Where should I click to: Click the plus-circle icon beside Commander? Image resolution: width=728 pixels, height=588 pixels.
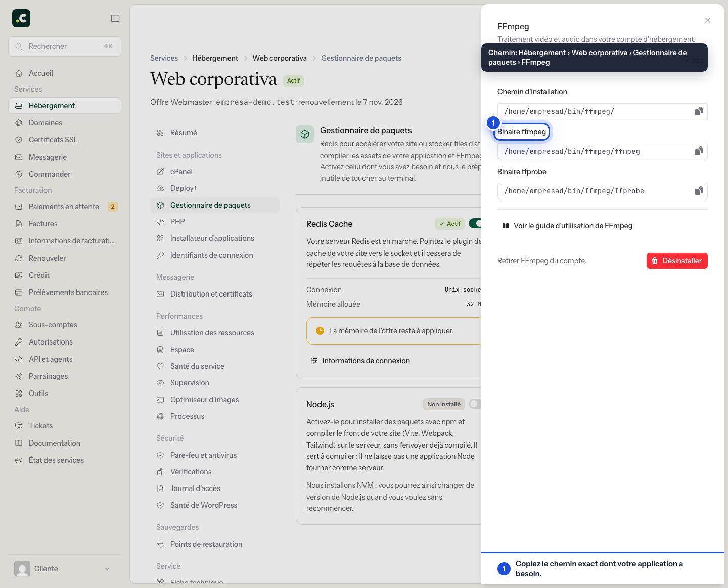pos(19,174)
